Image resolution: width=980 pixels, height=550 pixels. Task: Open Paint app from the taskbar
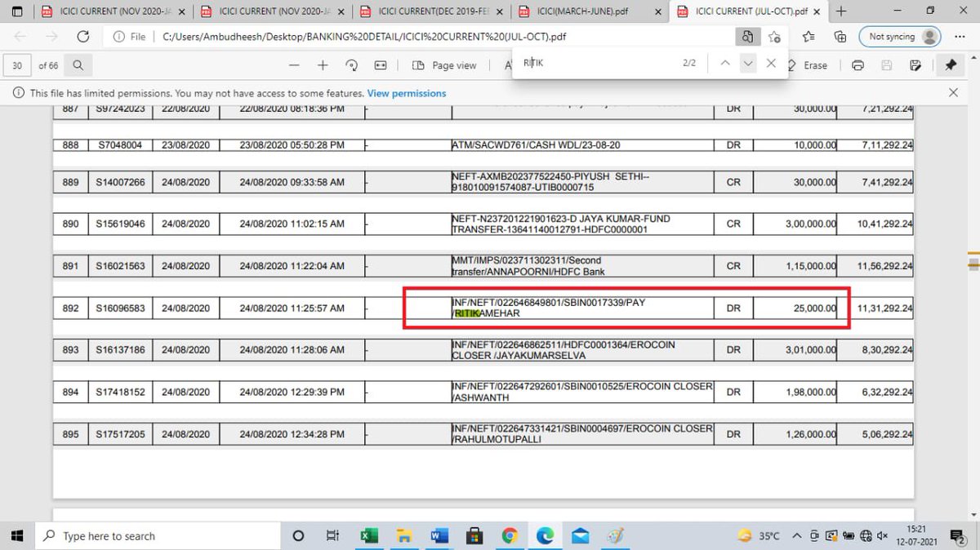616,535
